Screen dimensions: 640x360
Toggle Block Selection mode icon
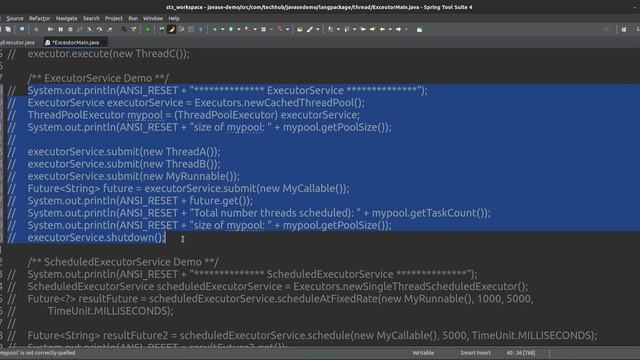[190, 29]
